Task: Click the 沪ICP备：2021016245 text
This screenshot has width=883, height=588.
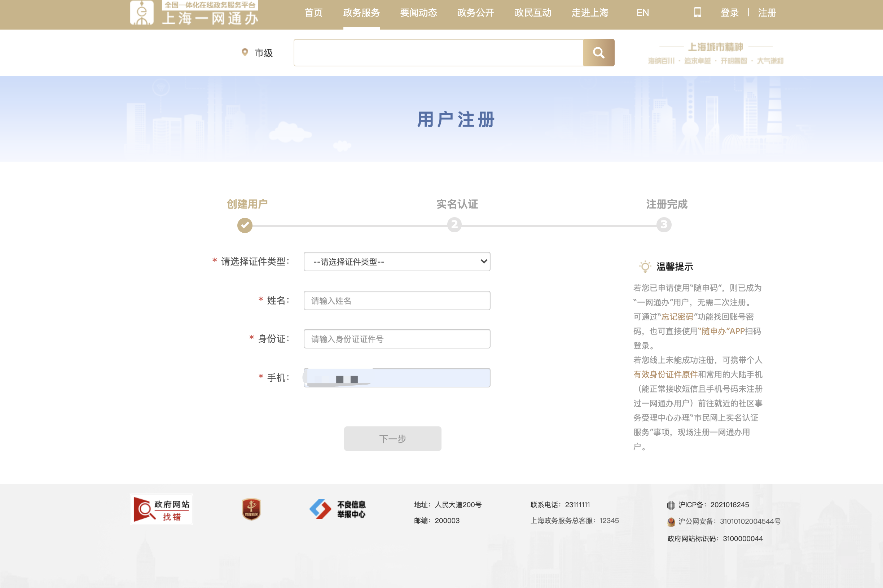Action: 713,505
